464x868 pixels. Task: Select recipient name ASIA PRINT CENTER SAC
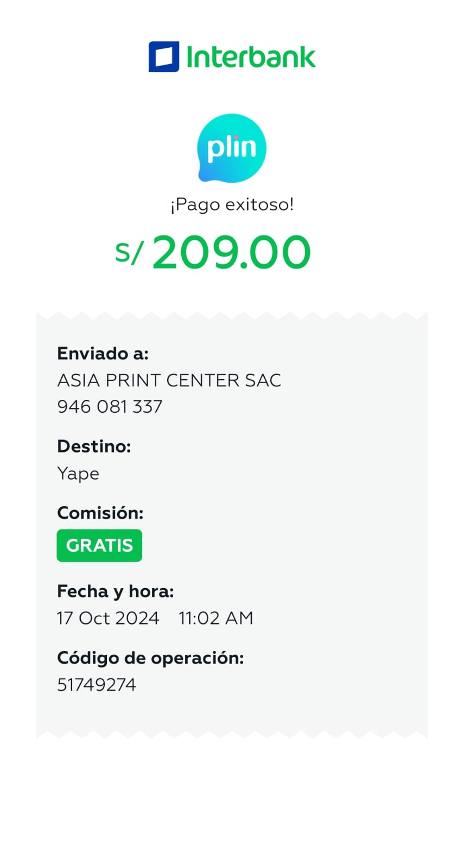[x=169, y=380]
